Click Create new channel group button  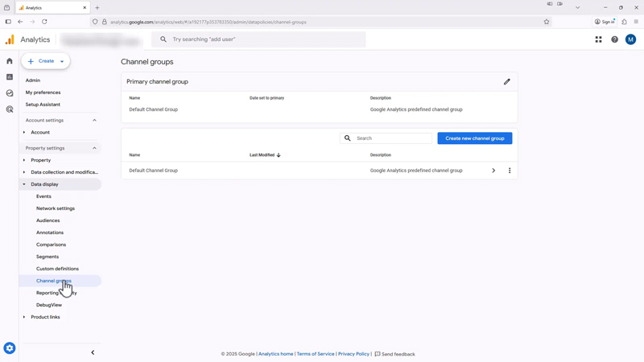pos(474,138)
